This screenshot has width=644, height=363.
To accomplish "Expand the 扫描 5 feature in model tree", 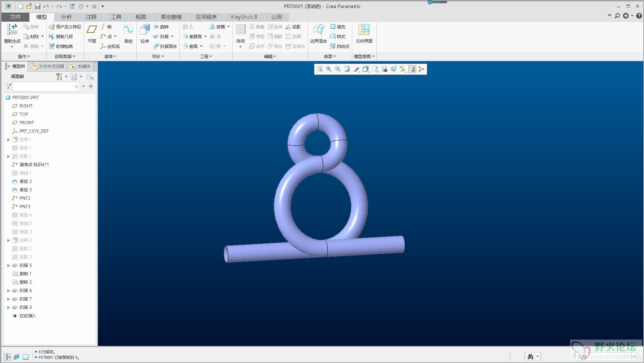I will (x=8, y=265).
